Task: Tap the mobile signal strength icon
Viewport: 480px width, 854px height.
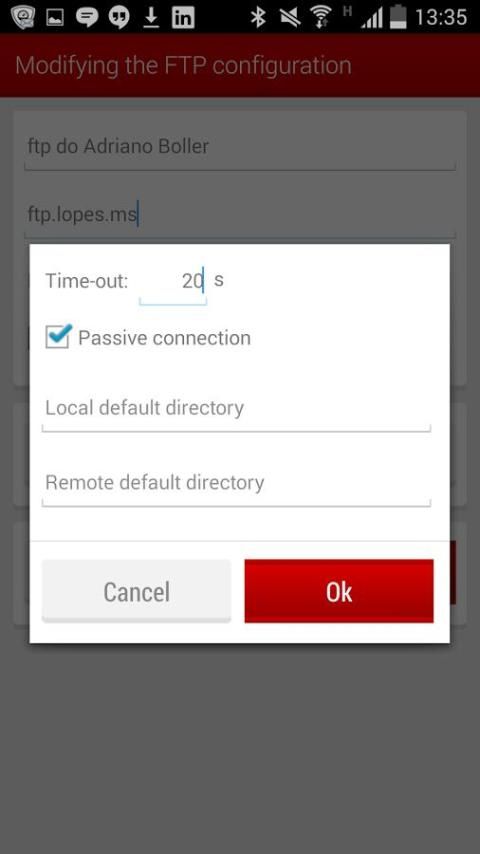Action: point(372,19)
